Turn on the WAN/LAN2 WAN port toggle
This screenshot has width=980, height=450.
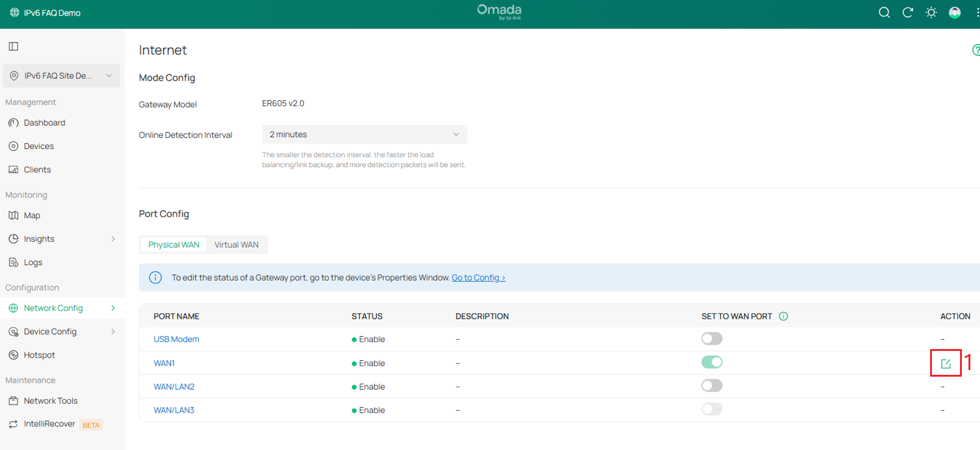pos(712,385)
